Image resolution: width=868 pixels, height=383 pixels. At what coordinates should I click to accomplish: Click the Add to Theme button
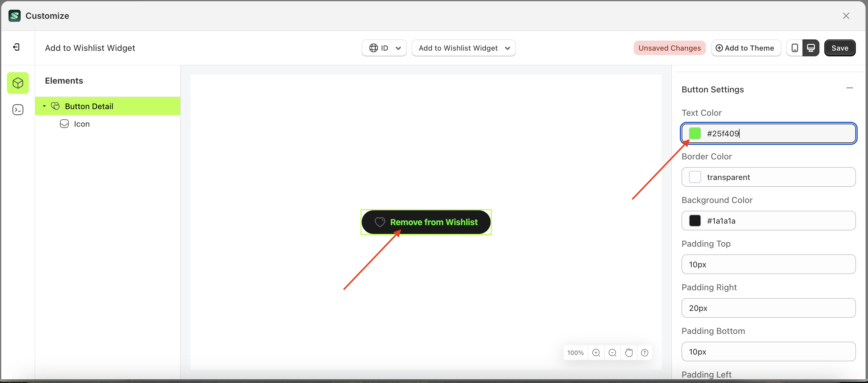pos(746,48)
